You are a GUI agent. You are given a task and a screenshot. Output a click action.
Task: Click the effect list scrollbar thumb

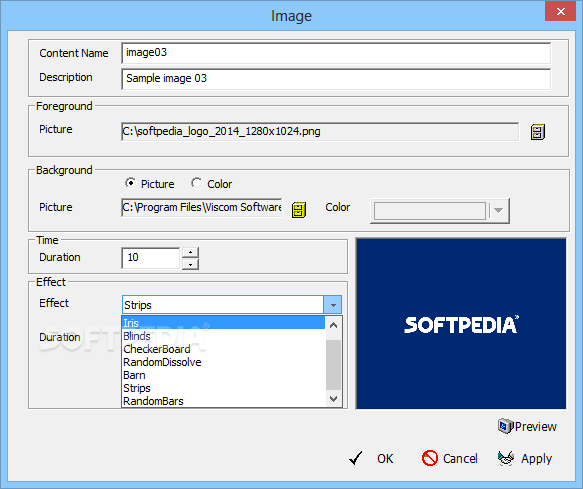tap(334, 365)
